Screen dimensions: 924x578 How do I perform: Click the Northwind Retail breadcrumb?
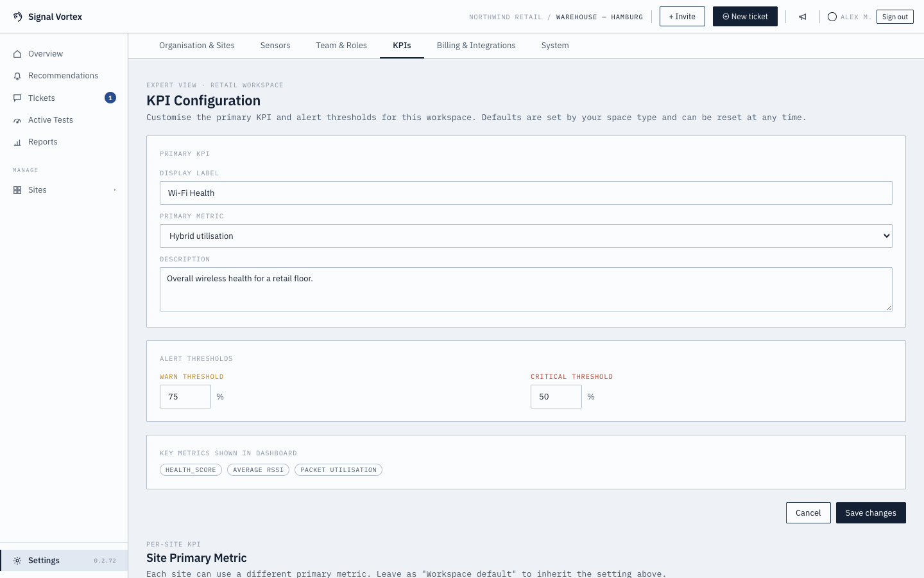click(x=506, y=17)
